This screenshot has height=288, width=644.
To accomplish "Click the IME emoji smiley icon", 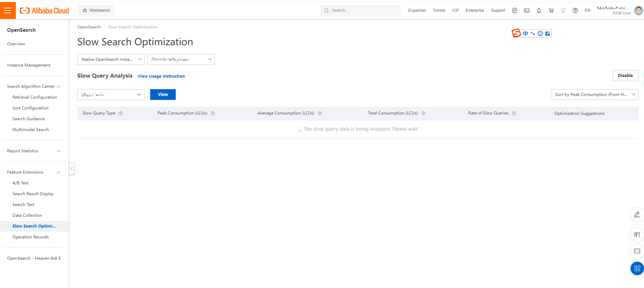I will 540,33.
